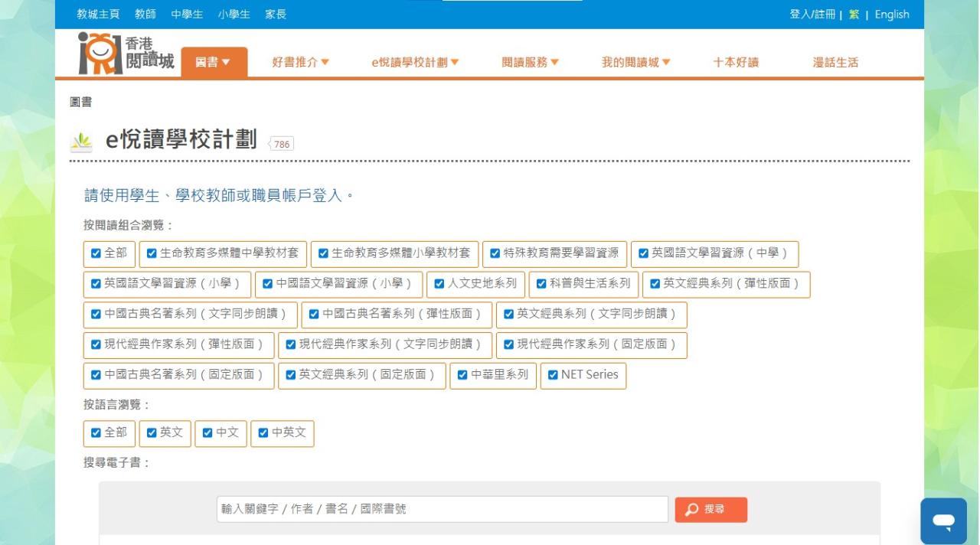Open the chat widget icon
This screenshot has width=980, height=545.
(x=943, y=521)
